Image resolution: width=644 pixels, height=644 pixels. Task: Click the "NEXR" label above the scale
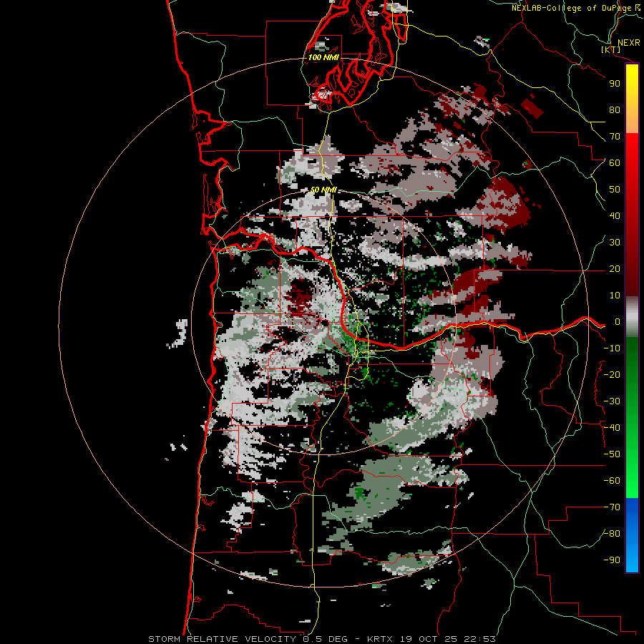(x=629, y=43)
